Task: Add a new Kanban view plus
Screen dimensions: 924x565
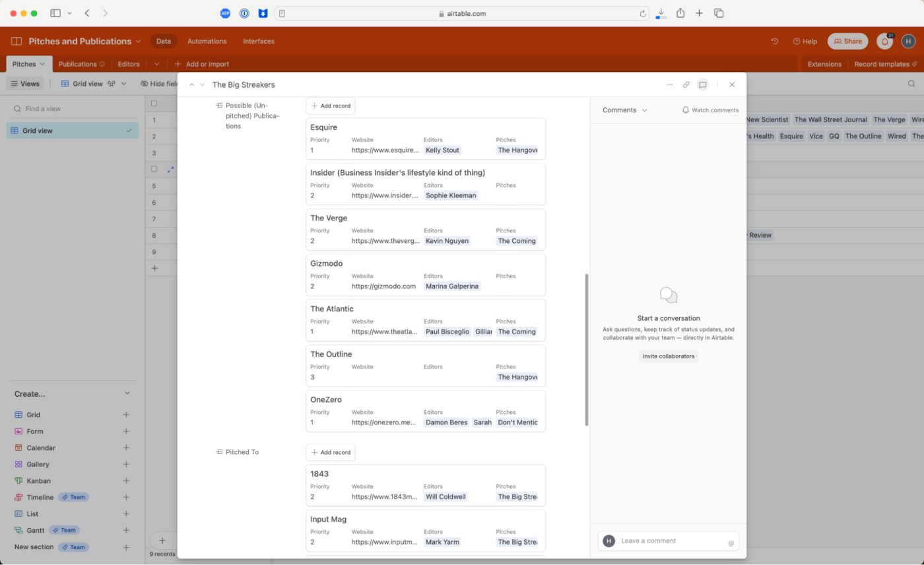Action: 126,481
